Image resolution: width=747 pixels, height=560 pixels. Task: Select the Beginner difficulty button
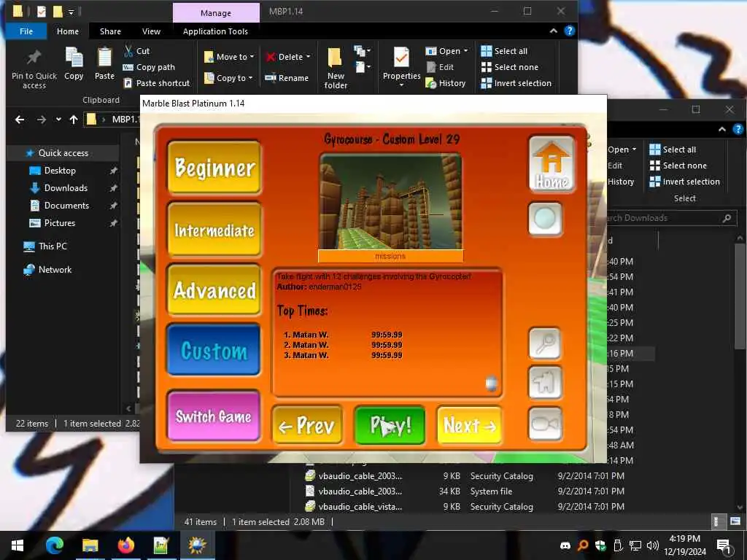[x=214, y=168]
